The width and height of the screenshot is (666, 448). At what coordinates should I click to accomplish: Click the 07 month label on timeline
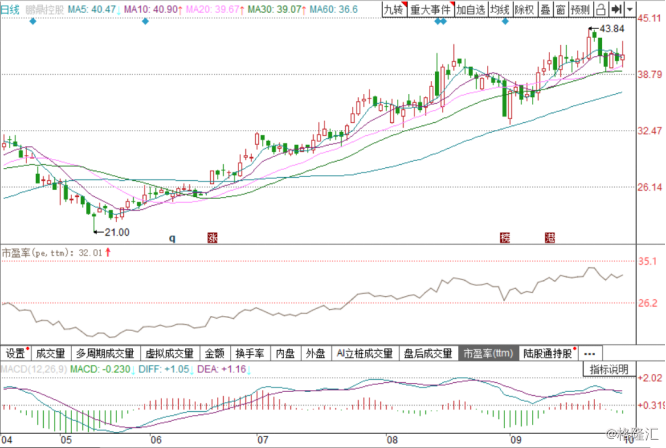tap(262, 440)
